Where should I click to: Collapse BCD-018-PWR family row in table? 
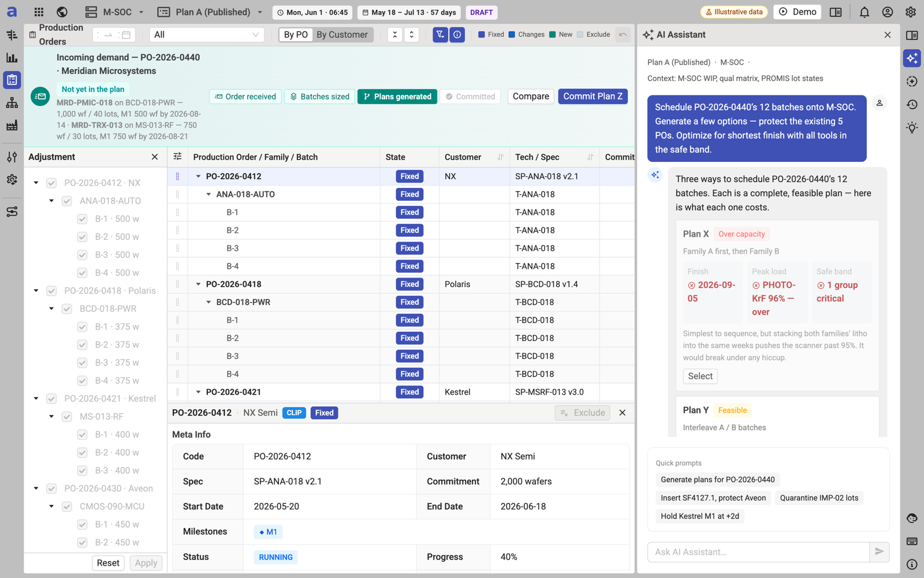pyautogui.click(x=208, y=302)
